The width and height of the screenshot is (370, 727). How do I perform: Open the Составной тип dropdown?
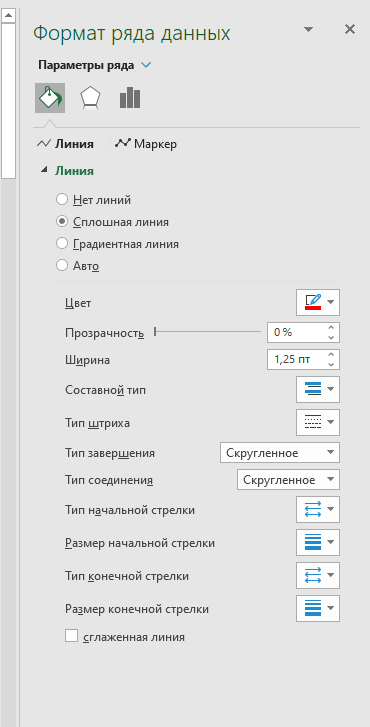coord(318,389)
